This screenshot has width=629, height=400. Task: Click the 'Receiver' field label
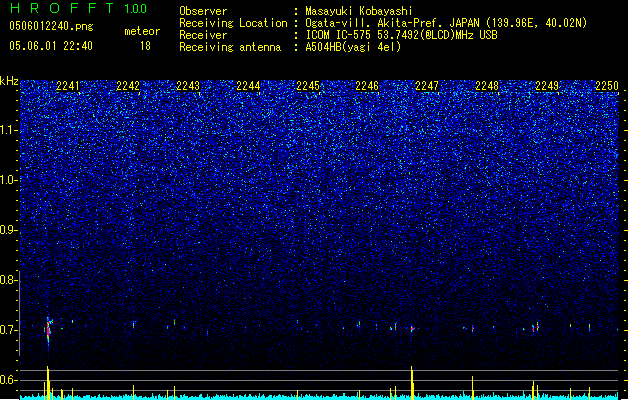(203, 35)
